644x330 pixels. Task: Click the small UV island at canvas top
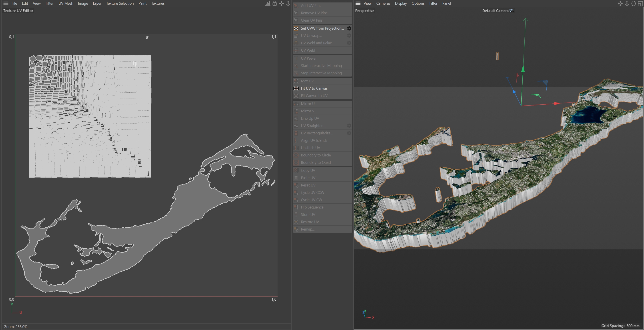point(147,37)
